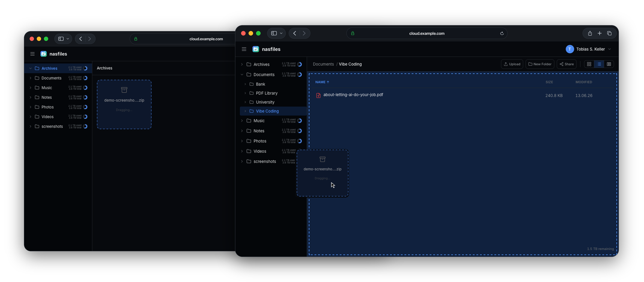Click the storage ring beside Documents in back window

click(x=85, y=78)
